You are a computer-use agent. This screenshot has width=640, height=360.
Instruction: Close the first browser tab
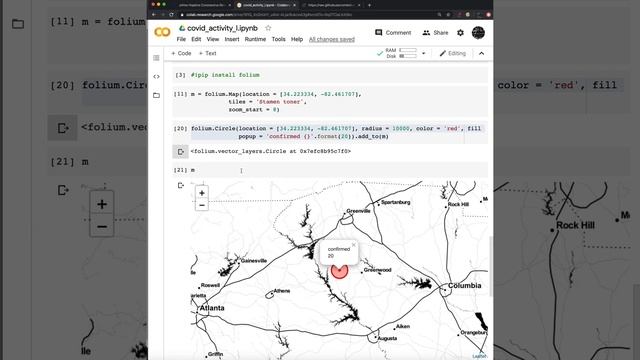click(x=229, y=5)
